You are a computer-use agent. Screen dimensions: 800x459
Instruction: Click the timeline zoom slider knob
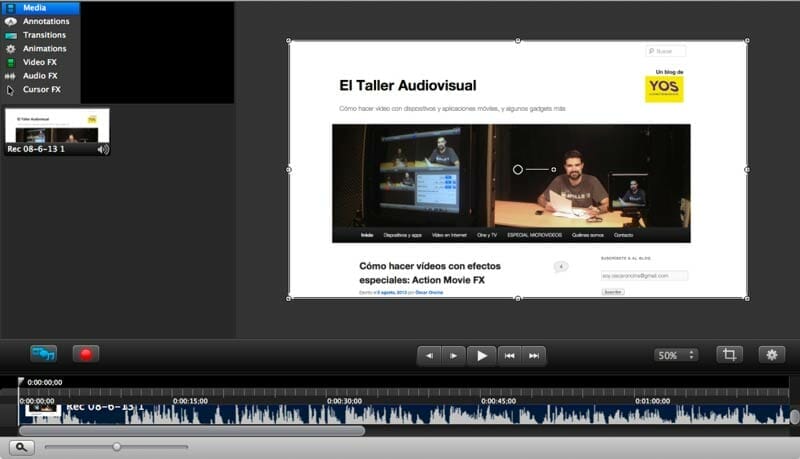117,447
